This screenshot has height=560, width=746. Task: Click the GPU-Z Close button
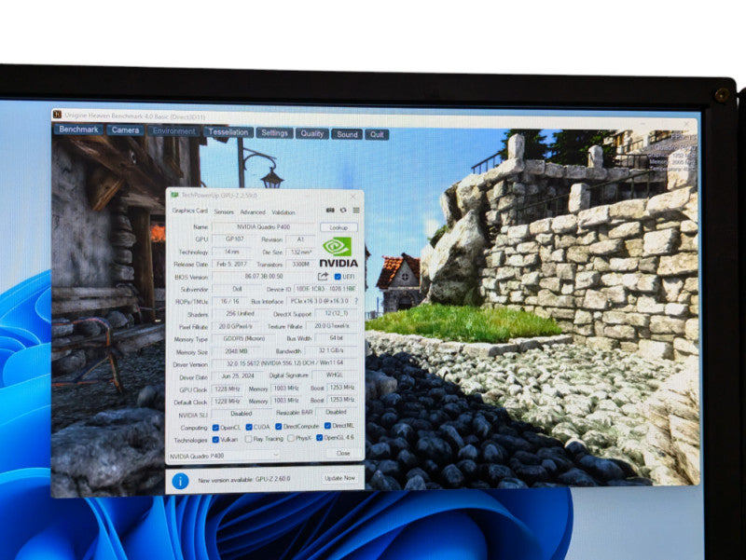click(343, 453)
